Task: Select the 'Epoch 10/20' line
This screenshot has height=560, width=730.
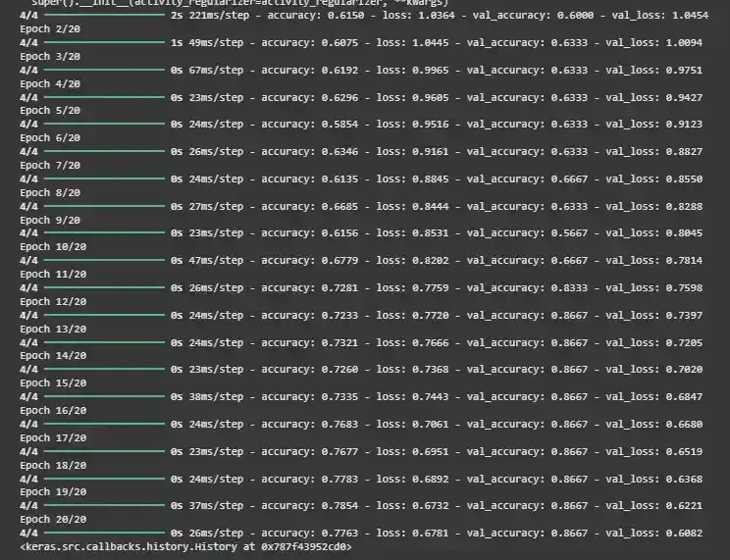Action: pos(53,247)
